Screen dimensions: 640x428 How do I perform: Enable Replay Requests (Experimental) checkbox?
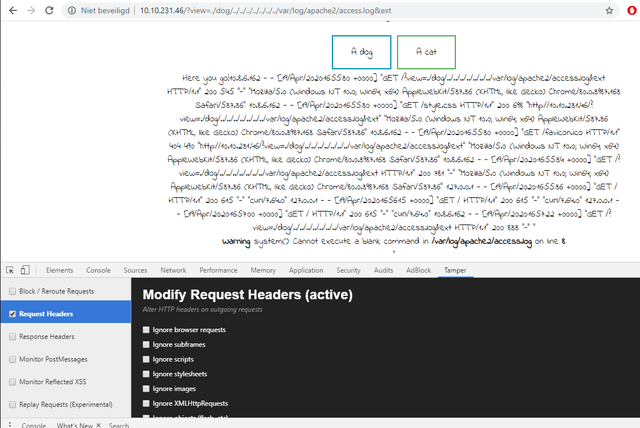click(x=12, y=404)
